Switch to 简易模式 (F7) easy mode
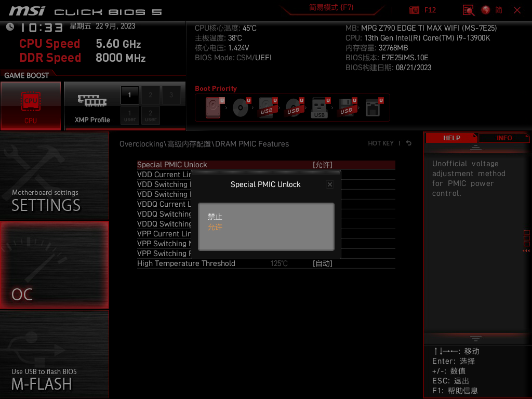The width and height of the screenshot is (532, 399). click(331, 7)
